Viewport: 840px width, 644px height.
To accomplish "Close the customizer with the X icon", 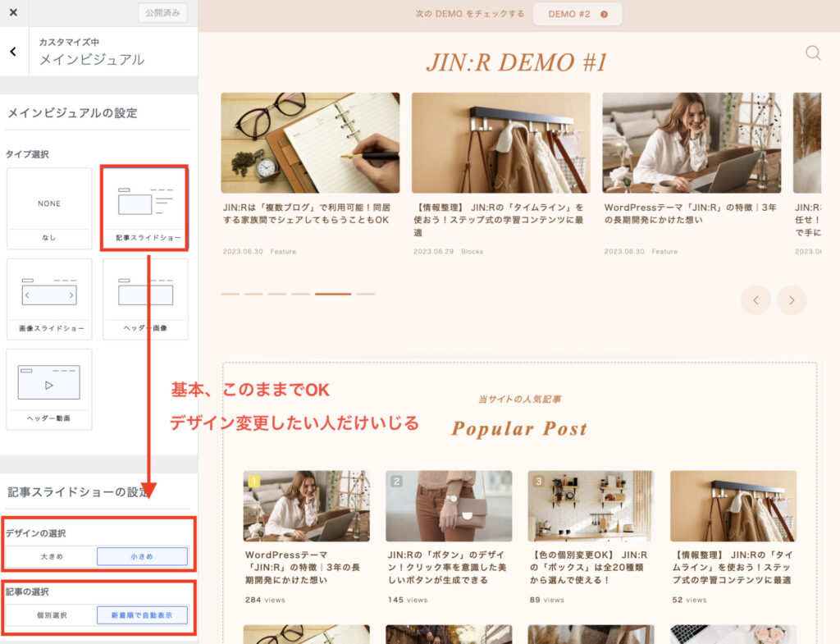I will tap(12, 12).
